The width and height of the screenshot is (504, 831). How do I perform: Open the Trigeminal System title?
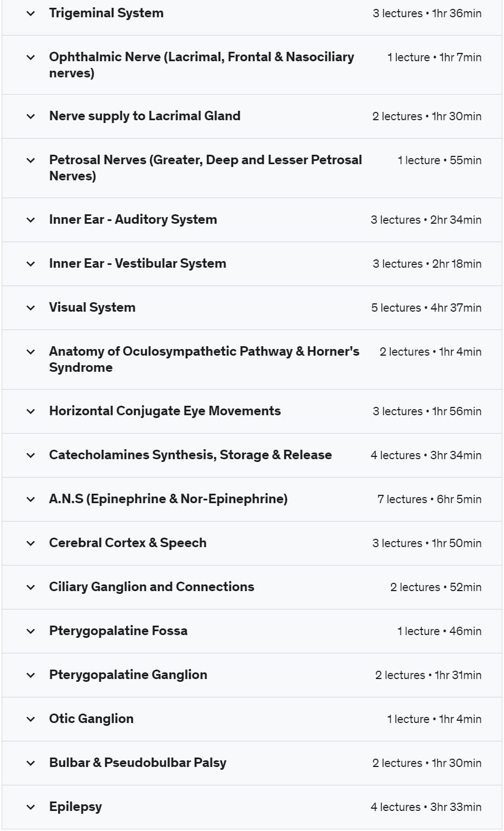[x=106, y=13]
